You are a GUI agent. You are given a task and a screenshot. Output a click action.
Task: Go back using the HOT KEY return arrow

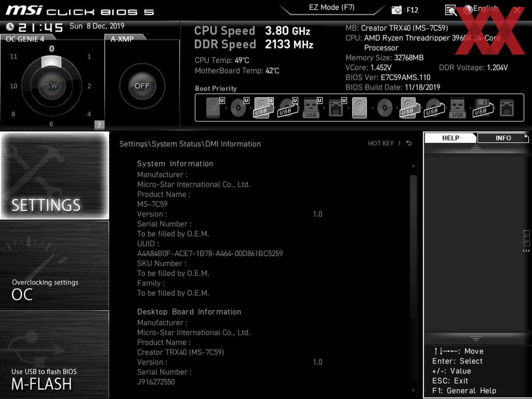coord(409,143)
